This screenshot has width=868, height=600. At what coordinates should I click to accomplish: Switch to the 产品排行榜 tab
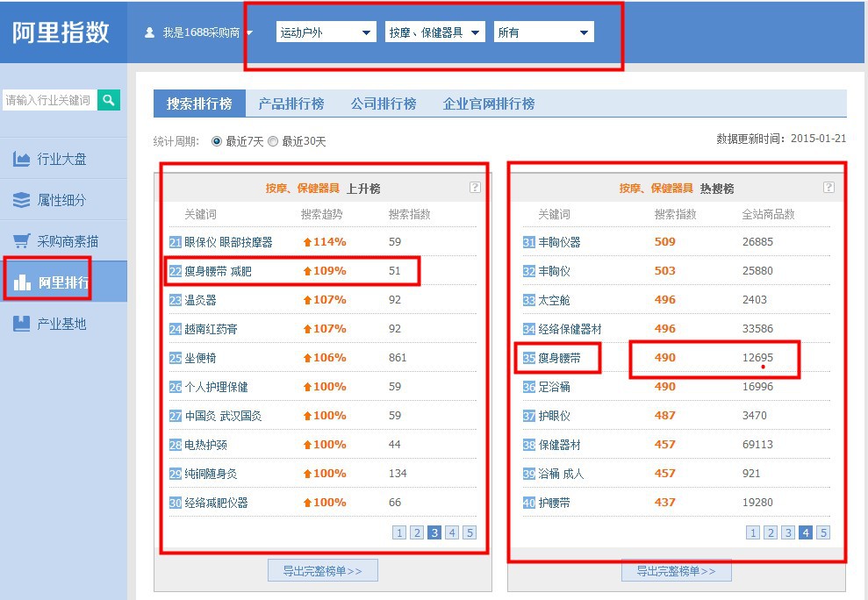tap(291, 104)
